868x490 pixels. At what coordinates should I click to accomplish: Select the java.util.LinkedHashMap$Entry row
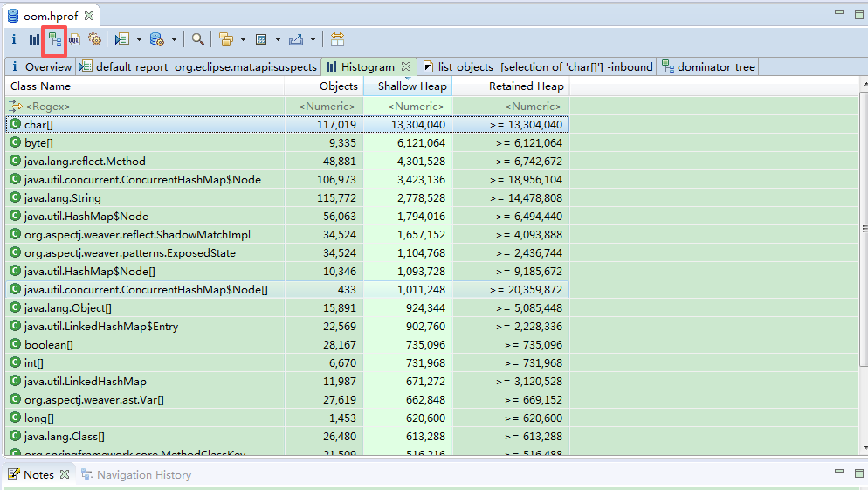[x=287, y=326]
